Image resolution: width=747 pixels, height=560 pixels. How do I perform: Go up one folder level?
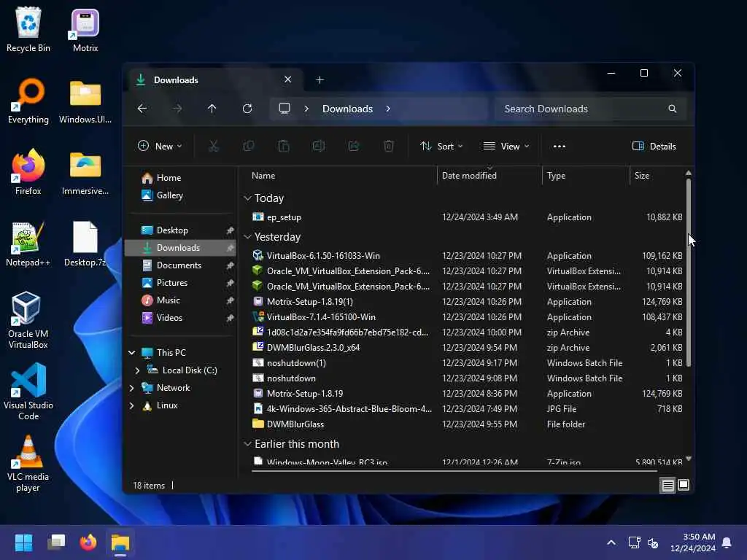tap(212, 109)
